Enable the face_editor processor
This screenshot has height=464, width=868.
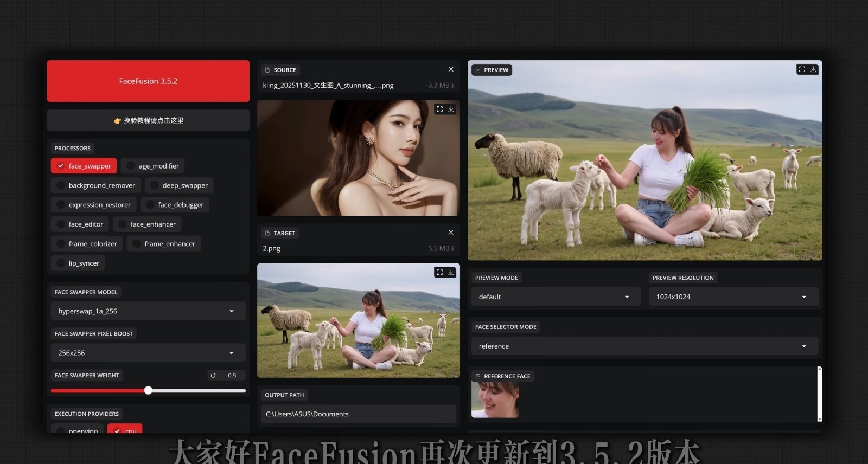coord(80,224)
